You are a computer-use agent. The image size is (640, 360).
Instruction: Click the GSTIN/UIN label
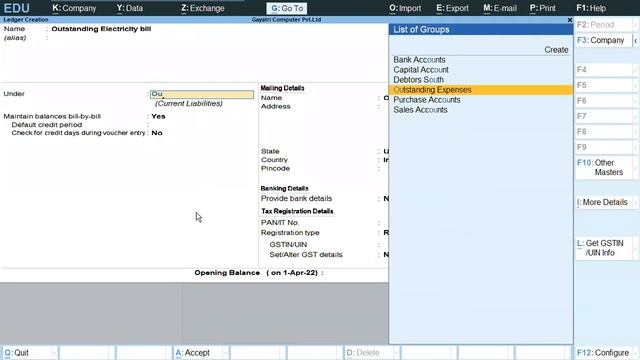tap(288, 244)
